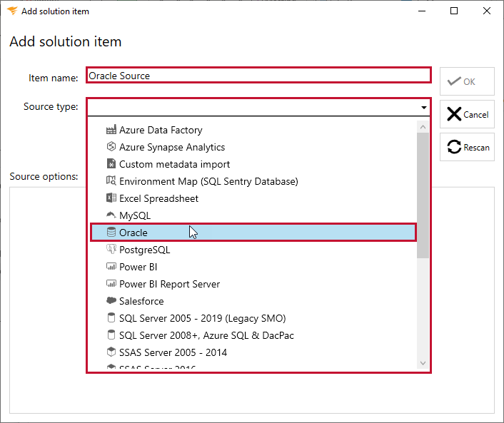Click the Oracle database icon
Image resolution: width=504 pixels, height=423 pixels.
(x=111, y=232)
